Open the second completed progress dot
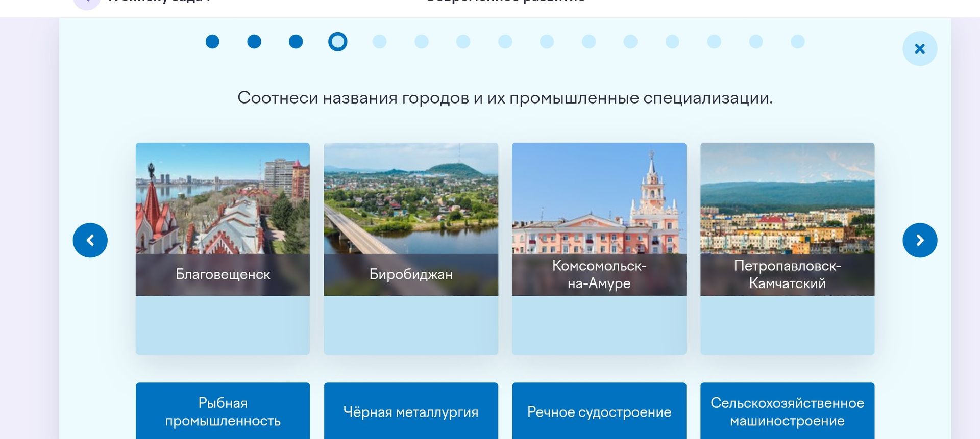The height and width of the screenshot is (439, 980). (x=254, y=42)
